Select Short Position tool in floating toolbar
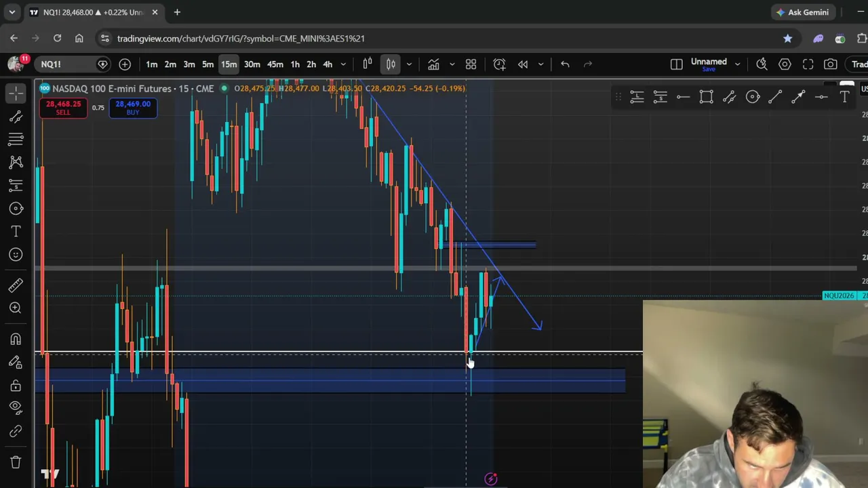Viewport: 868px width, 488px height. click(660, 98)
